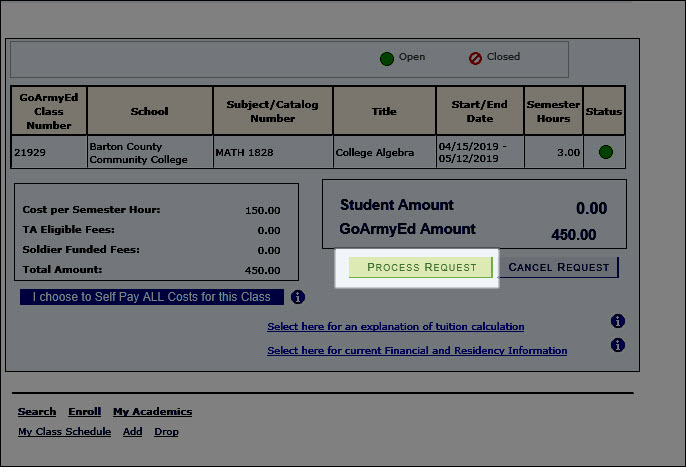This screenshot has width=686, height=467.
Task: Click the Cancel Request button
Action: click(x=559, y=267)
